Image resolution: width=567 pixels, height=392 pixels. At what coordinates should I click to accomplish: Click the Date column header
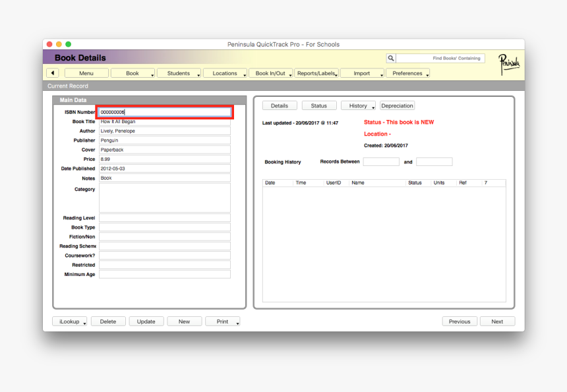pyautogui.click(x=278, y=182)
